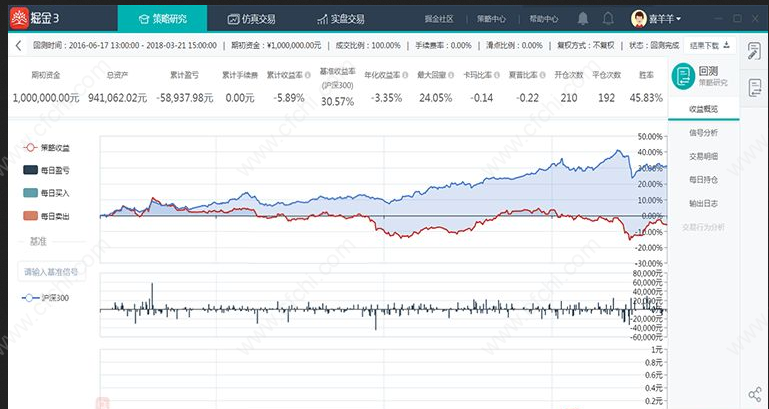This screenshot has width=769, height=409.
Task: Switch to the 仿真交易 tab
Action: tap(252, 19)
